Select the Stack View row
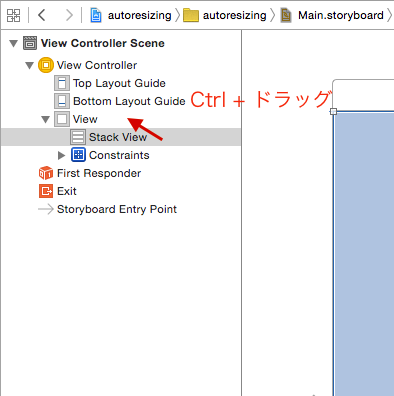Viewport: 394px width, 396px height. pyautogui.click(x=121, y=137)
